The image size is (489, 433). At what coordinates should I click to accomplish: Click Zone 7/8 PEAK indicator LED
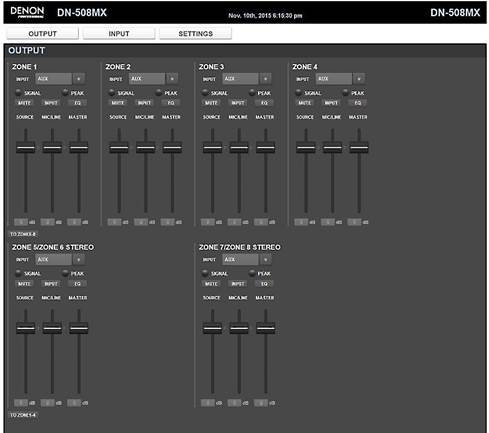tap(252, 273)
